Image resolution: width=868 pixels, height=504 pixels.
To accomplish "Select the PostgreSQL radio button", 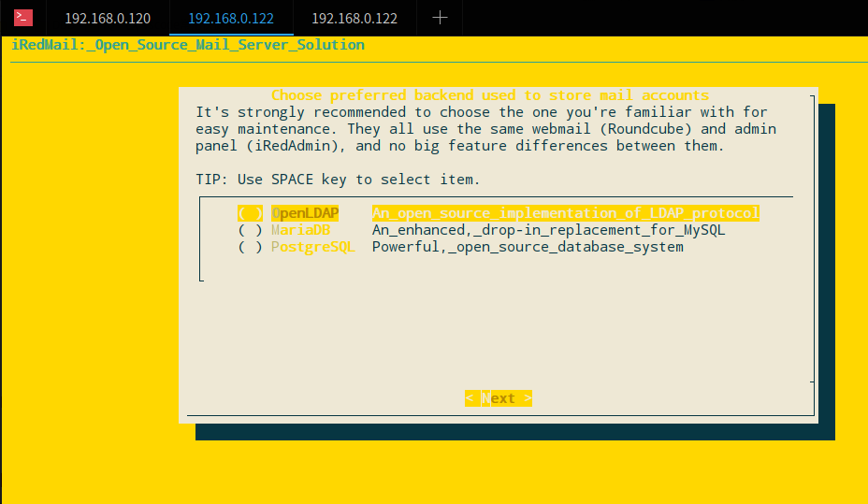I will point(251,247).
